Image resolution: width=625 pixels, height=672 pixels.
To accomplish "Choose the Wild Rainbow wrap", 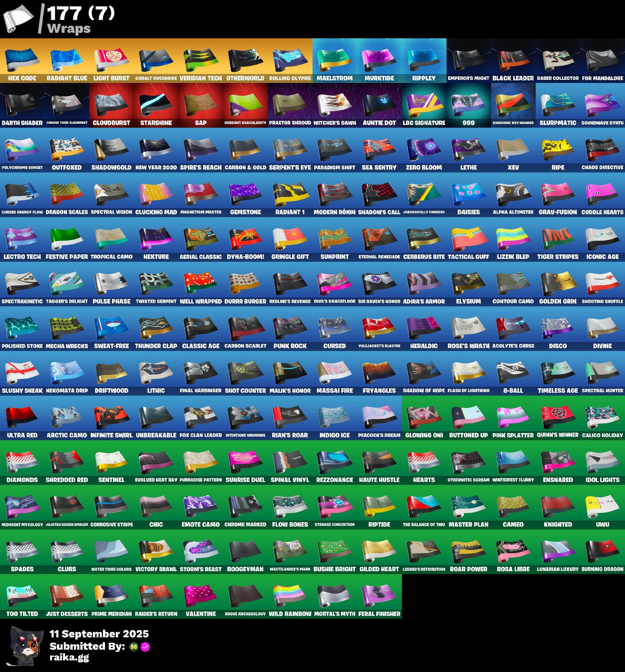I will click(290, 595).
